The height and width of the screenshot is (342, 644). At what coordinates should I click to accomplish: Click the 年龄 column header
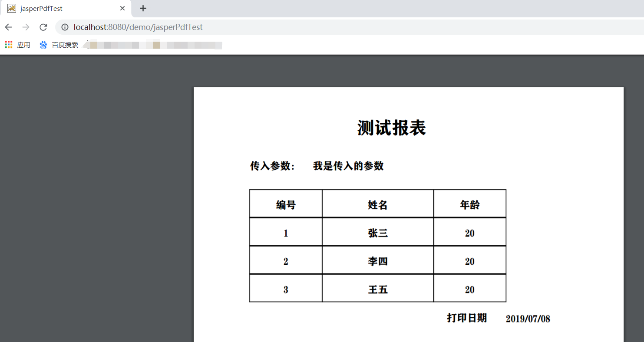[470, 204]
